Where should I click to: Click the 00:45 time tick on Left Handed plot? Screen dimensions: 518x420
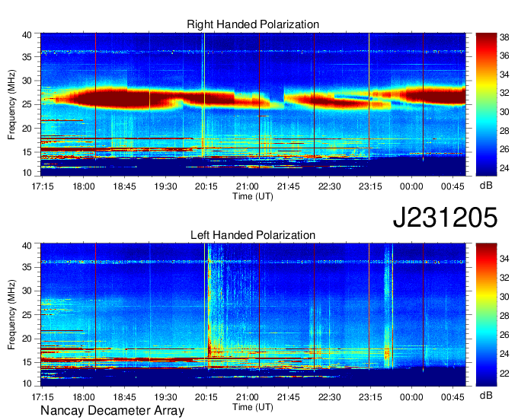(x=452, y=397)
